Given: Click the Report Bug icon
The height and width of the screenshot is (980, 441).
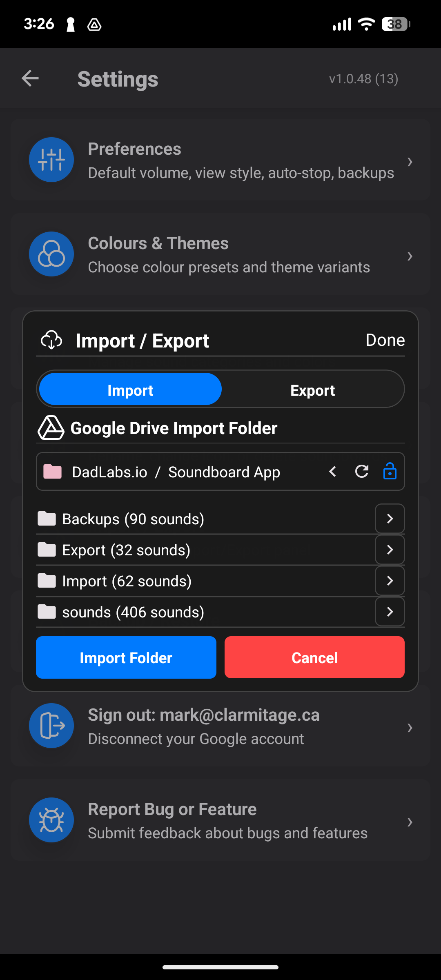Looking at the screenshot, I should pyautogui.click(x=51, y=820).
